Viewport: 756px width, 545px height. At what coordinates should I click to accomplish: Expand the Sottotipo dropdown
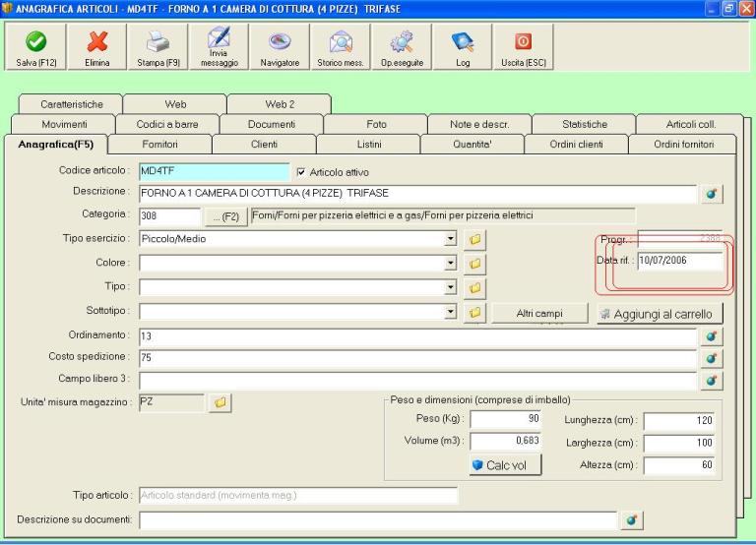click(x=451, y=312)
